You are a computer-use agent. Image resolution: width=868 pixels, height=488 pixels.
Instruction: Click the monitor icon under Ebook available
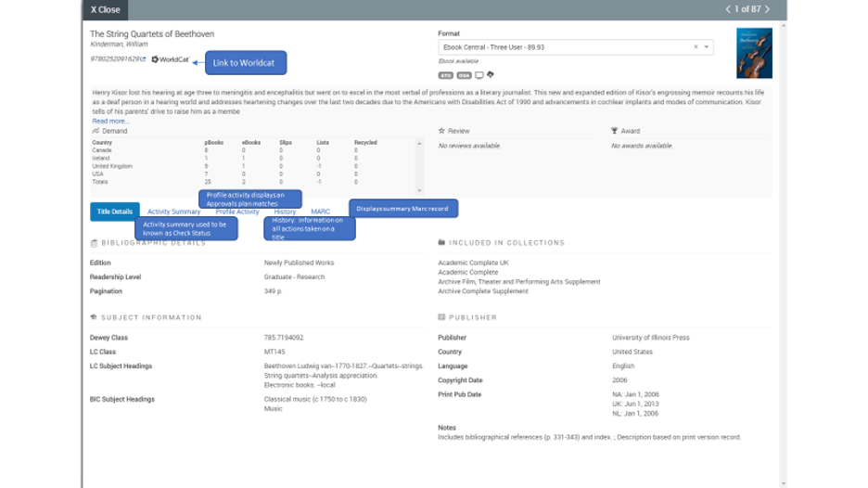479,75
